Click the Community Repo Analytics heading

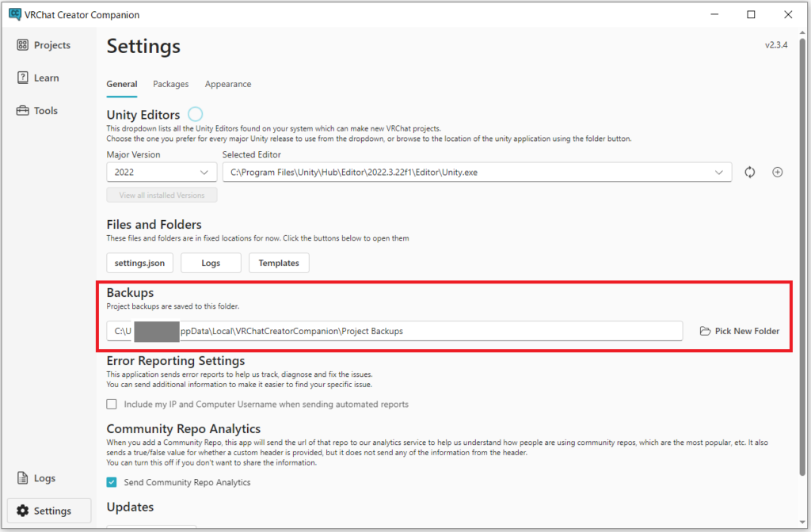(183, 428)
